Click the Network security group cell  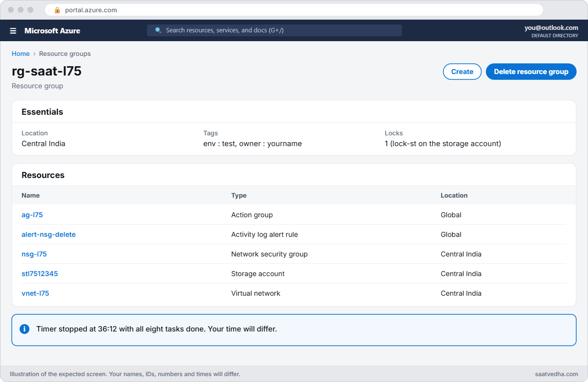[269, 254]
